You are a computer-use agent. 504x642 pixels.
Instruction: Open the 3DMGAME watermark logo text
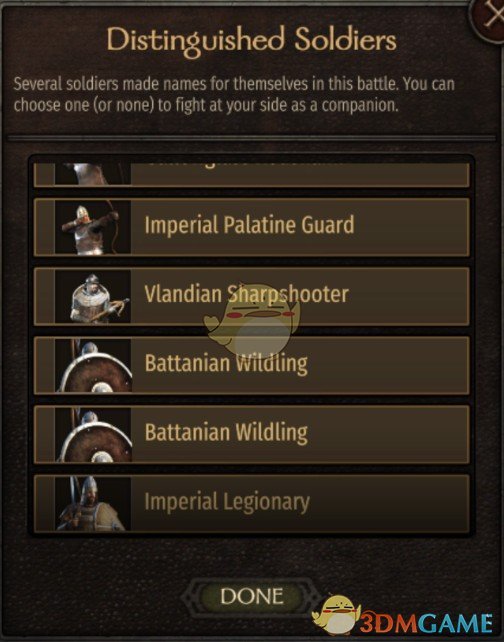coord(427,623)
